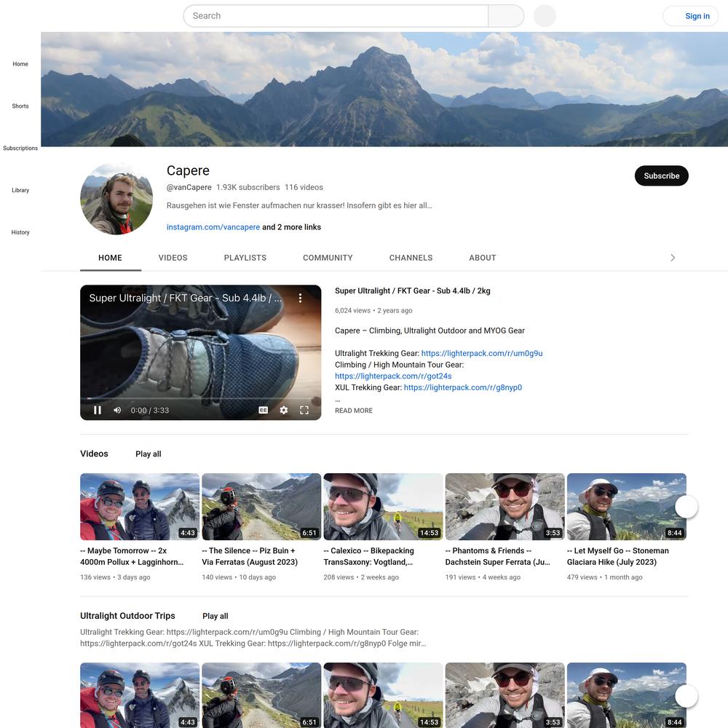728x728 pixels.
Task: Subscribe to the Capere channel
Action: coord(661,175)
